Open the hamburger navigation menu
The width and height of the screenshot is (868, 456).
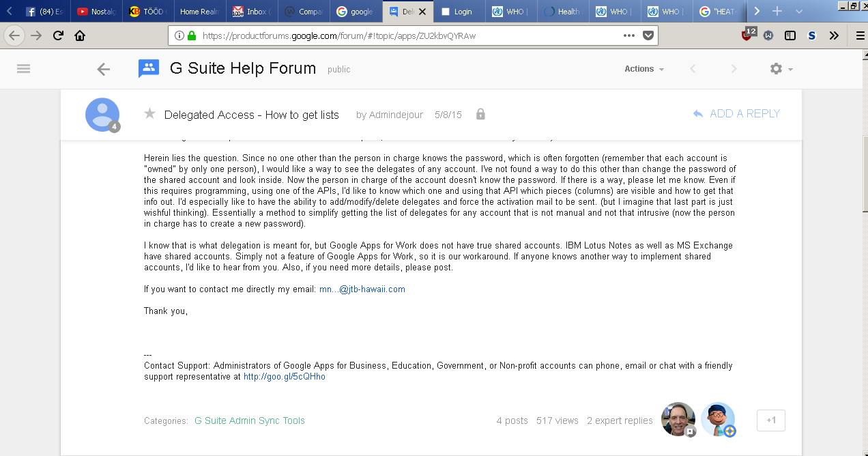[x=23, y=68]
